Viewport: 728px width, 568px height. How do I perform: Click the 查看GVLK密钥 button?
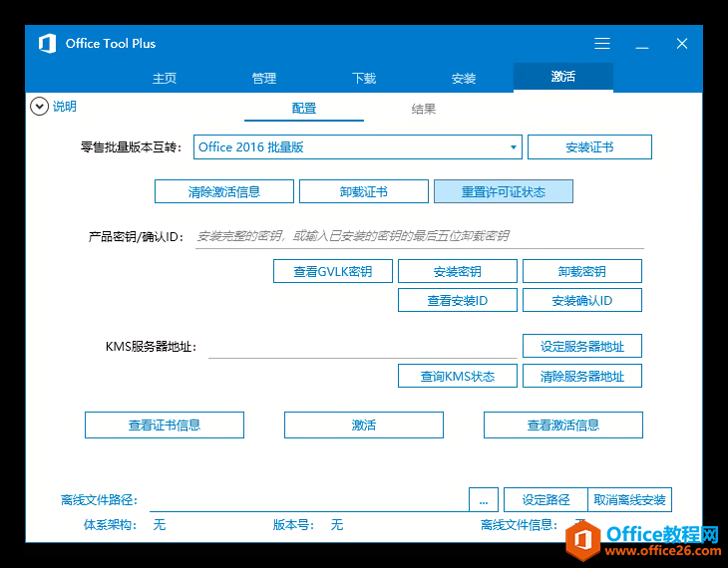[333, 271]
